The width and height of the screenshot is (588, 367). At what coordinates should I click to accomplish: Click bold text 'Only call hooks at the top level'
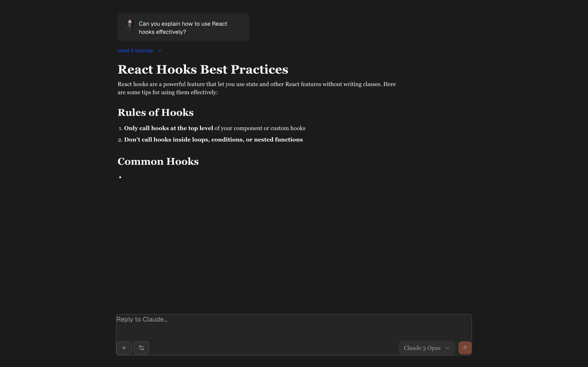168,128
